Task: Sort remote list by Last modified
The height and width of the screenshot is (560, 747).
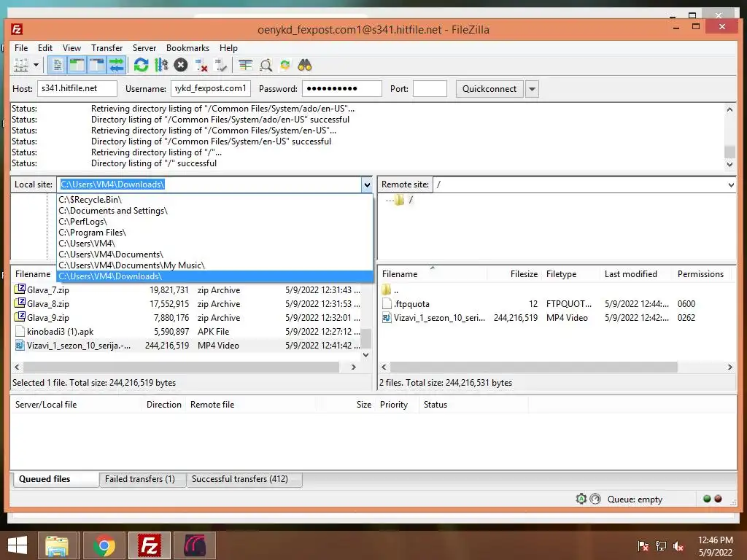Action: point(636,274)
